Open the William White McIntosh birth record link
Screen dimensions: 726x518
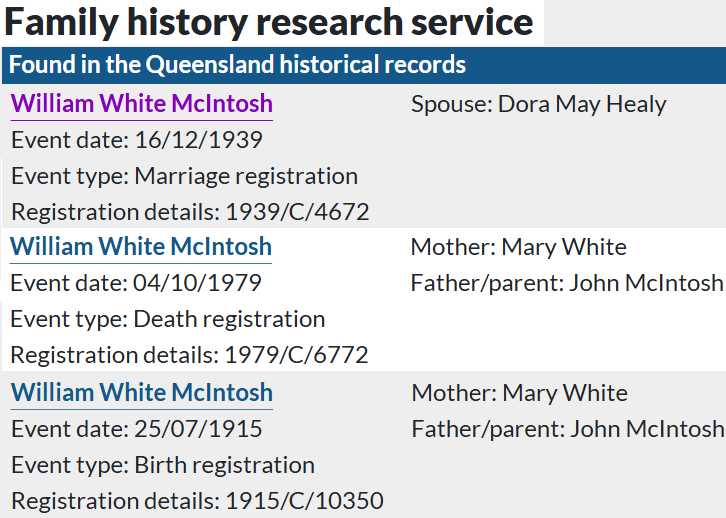pyautogui.click(x=141, y=392)
